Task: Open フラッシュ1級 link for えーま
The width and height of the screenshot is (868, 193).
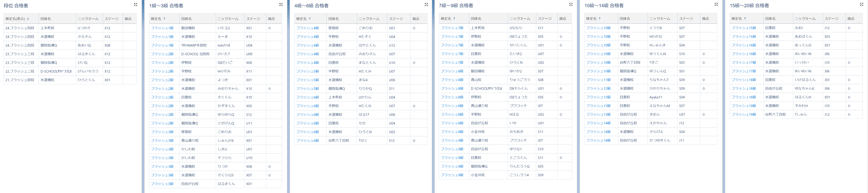Action: click(162, 37)
